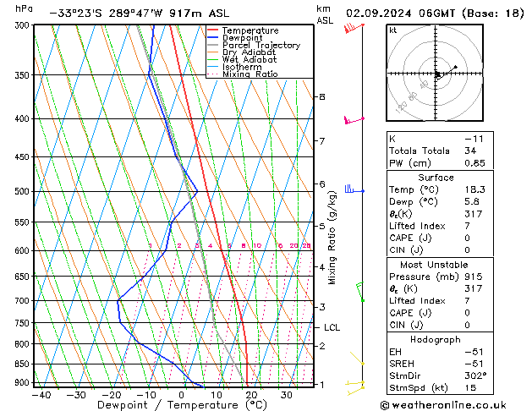Image resolution: width=532 pixels, height=411 pixels.
Task: Click the 8 km altitude tick label
Action: [x=322, y=97]
